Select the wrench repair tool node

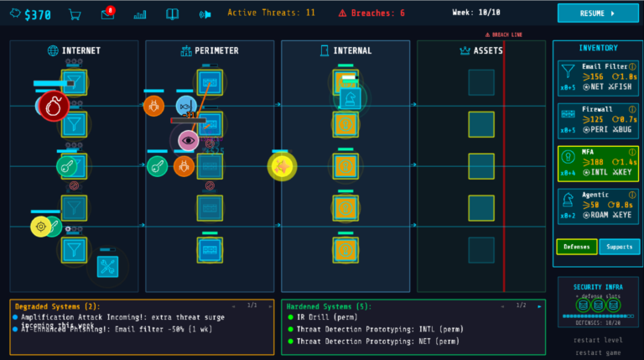pyautogui.click(x=107, y=267)
